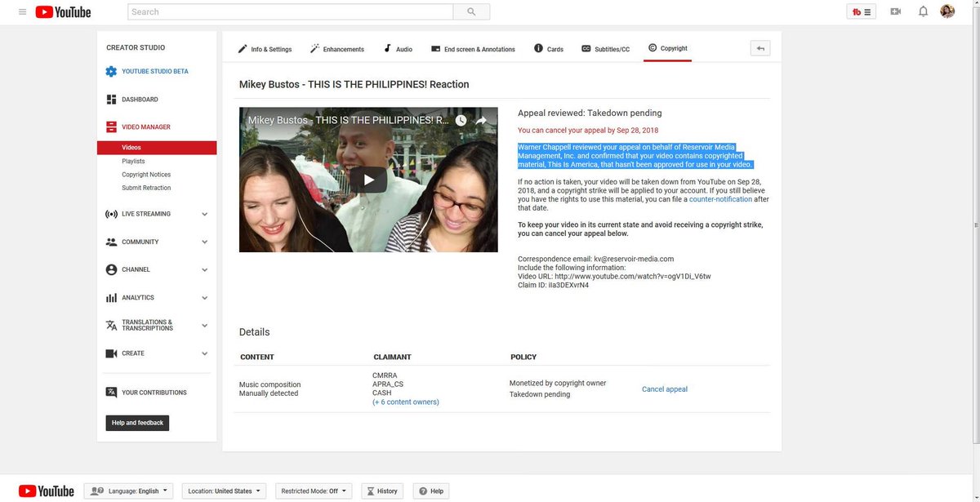980x502 pixels.
Task: Expand the Channel chevron
Action: tap(204, 270)
